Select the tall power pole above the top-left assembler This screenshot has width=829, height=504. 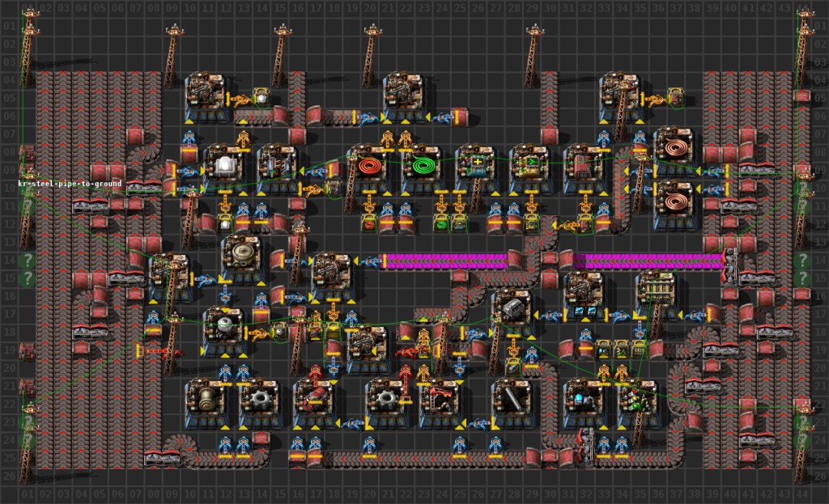(172, 56)
